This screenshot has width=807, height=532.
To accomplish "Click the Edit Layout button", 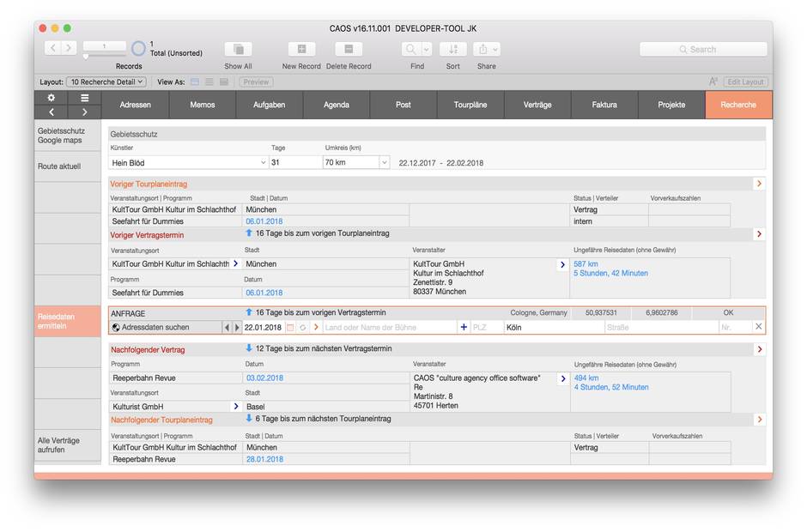I will pos(745,82).
